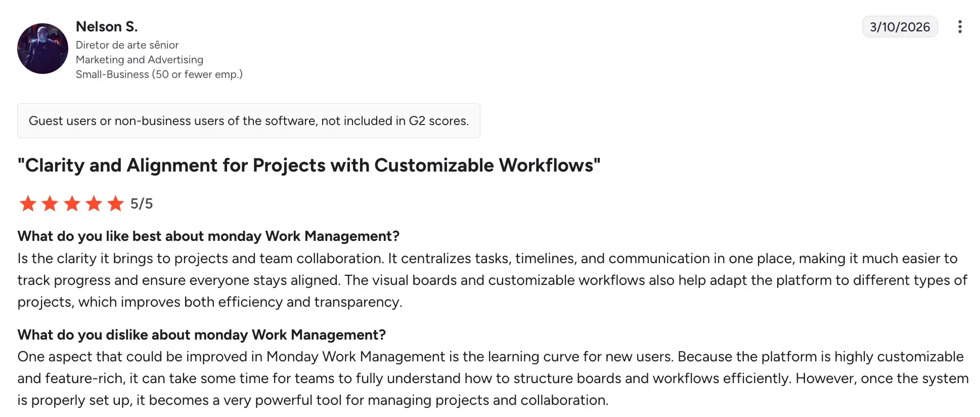The image size is (980, 417).
Task: Select the "Diretor de arte sênior" job title
Action: [127, 45]
